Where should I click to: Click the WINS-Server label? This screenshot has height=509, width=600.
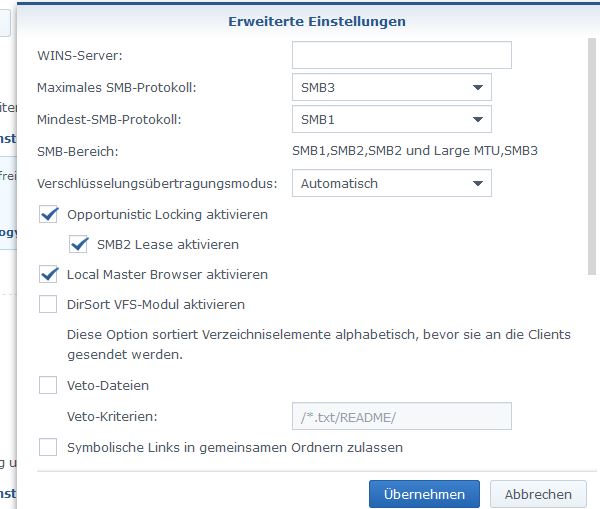[80, 55]
